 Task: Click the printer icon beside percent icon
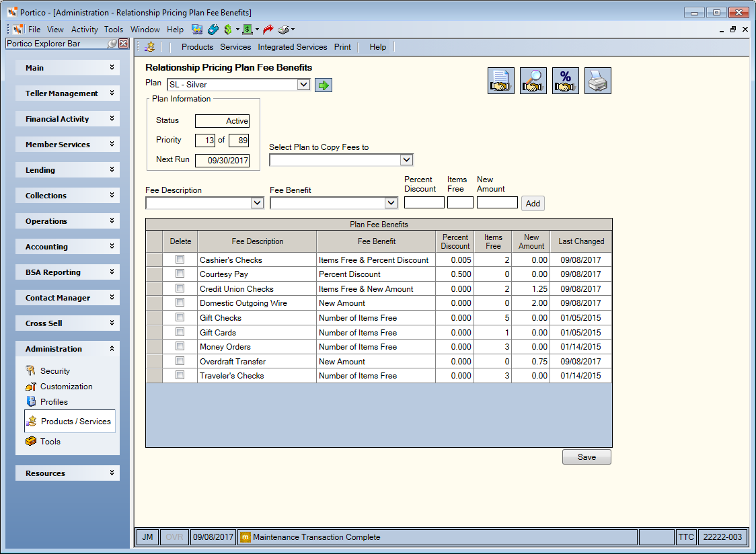coord(598,81)
